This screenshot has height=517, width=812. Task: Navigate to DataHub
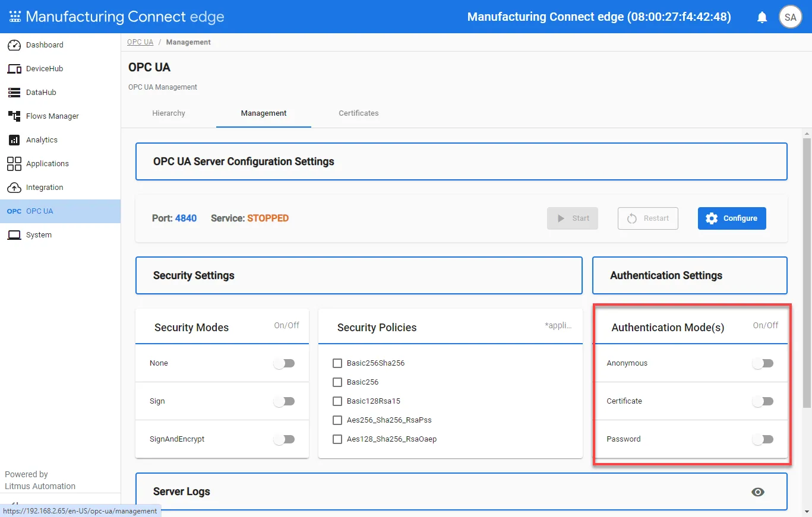(x=60, y=93)
